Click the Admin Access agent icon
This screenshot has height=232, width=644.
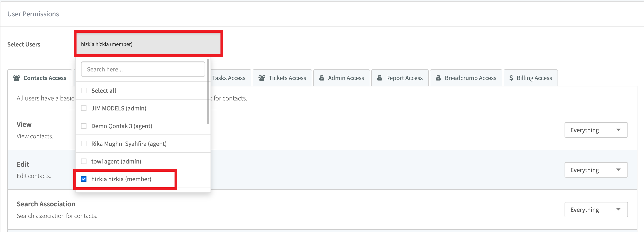[x=321, y=78]
